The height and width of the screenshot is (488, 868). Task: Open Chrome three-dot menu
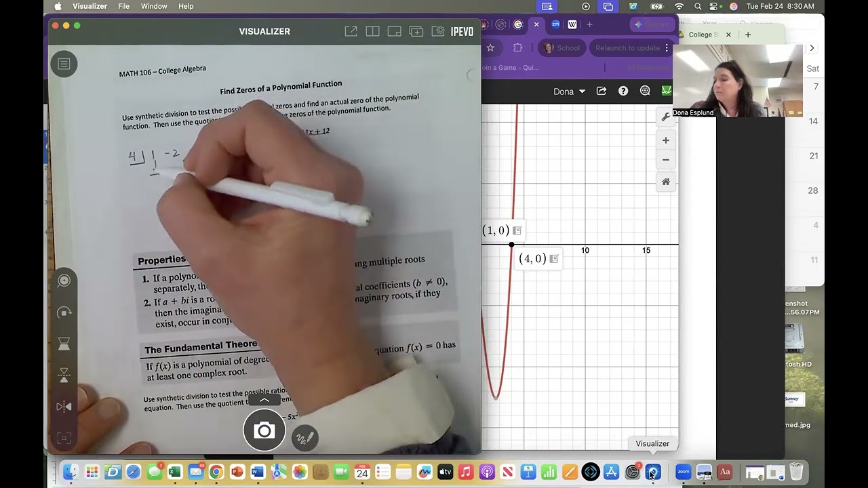coord(667,48)
